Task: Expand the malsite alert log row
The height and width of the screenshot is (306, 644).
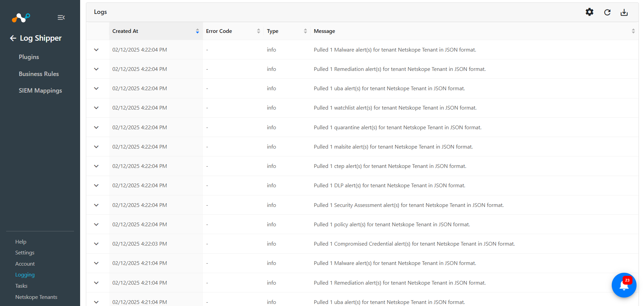Action: [x=96, y=147]
